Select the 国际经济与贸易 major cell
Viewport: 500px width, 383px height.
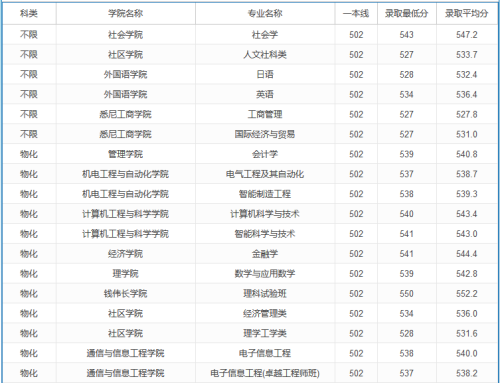(265, 134)
